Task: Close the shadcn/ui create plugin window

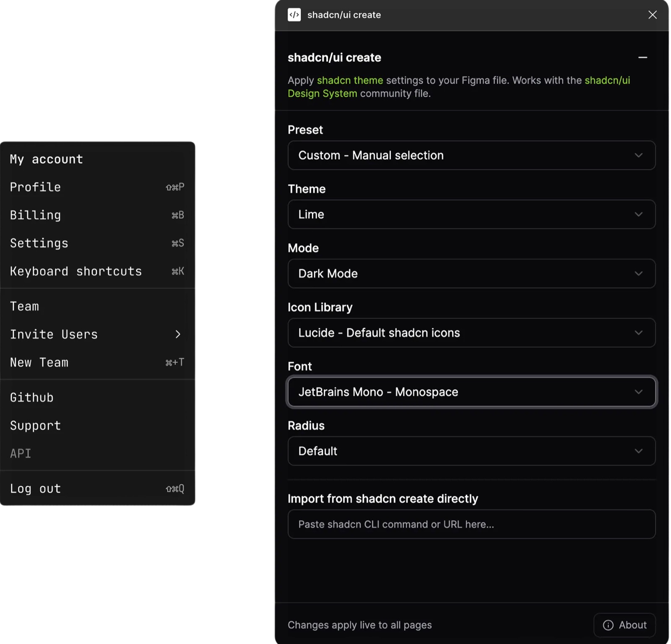Action: (652, 15)
